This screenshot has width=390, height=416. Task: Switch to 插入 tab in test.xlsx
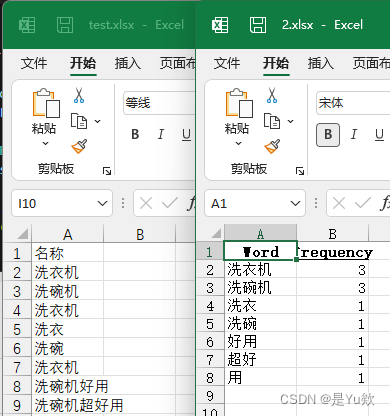[128, 63]
